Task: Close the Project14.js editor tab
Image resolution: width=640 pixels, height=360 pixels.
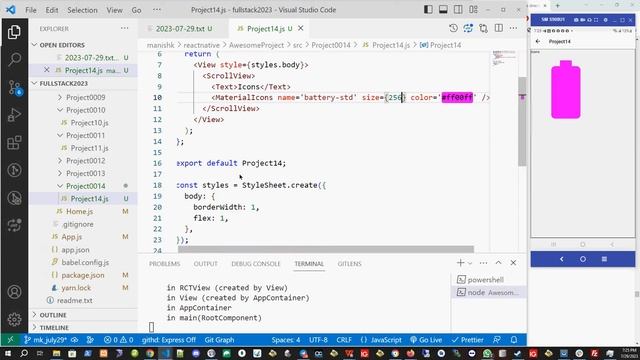Action: click(301, 28)
